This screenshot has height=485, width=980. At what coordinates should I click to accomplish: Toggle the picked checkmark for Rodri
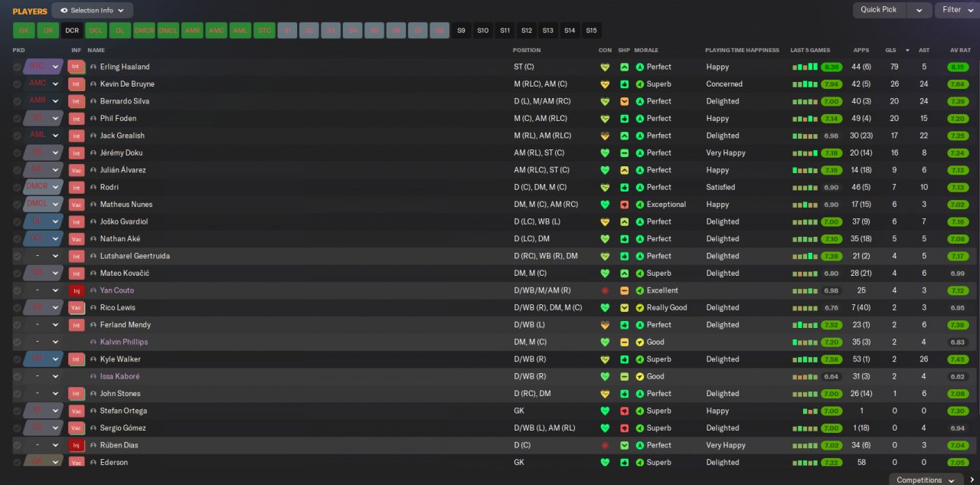click(x=18, y=187)
